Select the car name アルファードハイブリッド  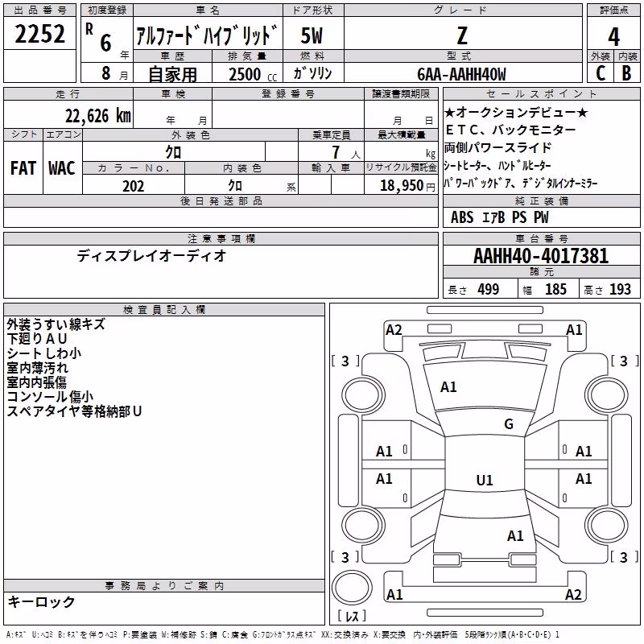point(207,35)
